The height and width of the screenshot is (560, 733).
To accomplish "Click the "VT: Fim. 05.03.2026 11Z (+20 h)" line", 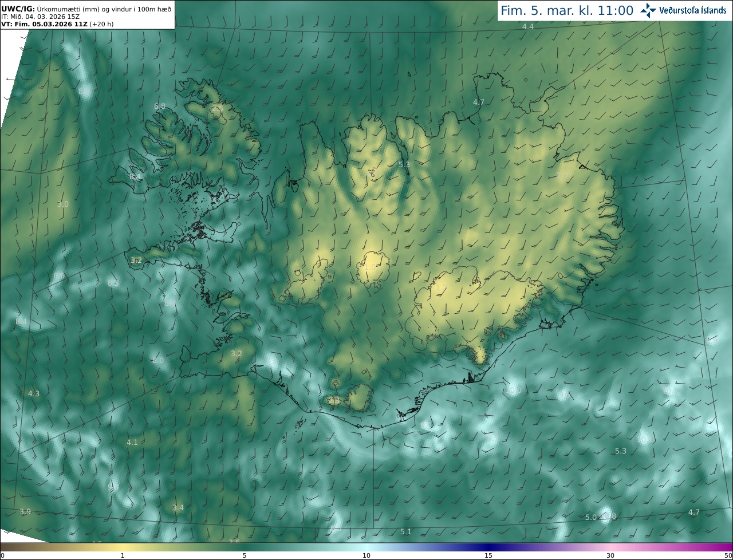I will (57, 24).
